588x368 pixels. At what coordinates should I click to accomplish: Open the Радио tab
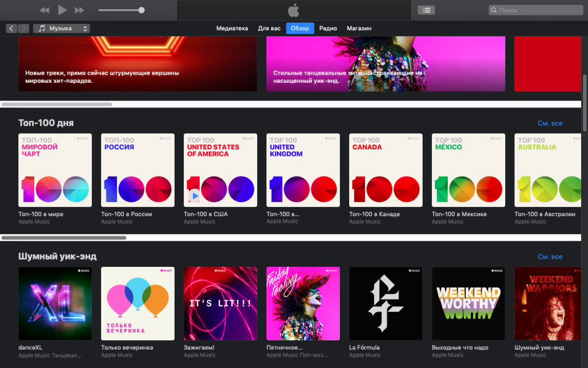coord(328,28)
